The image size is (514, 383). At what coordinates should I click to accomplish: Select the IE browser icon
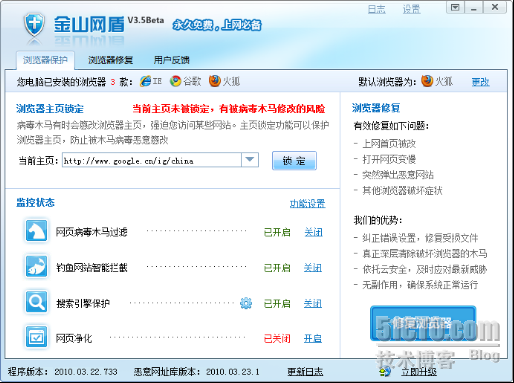coord(145,81)
